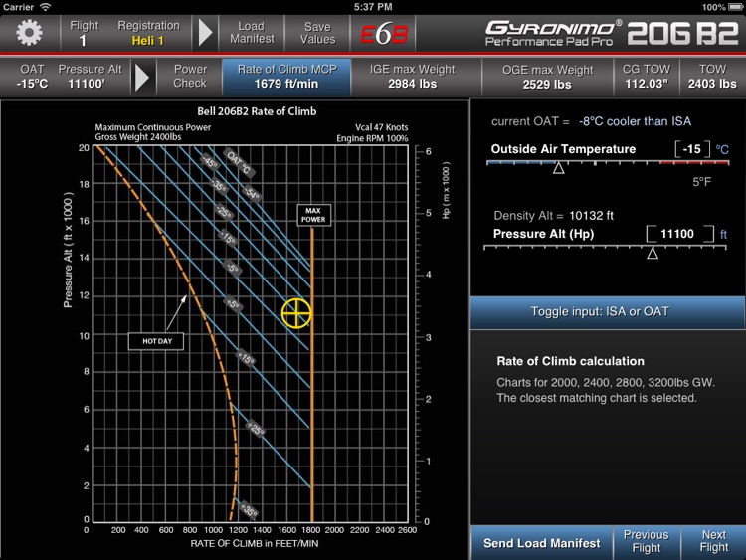Click the Outside Air Temperature slider handle
This screenshot has width=746, height=560.
559,167
